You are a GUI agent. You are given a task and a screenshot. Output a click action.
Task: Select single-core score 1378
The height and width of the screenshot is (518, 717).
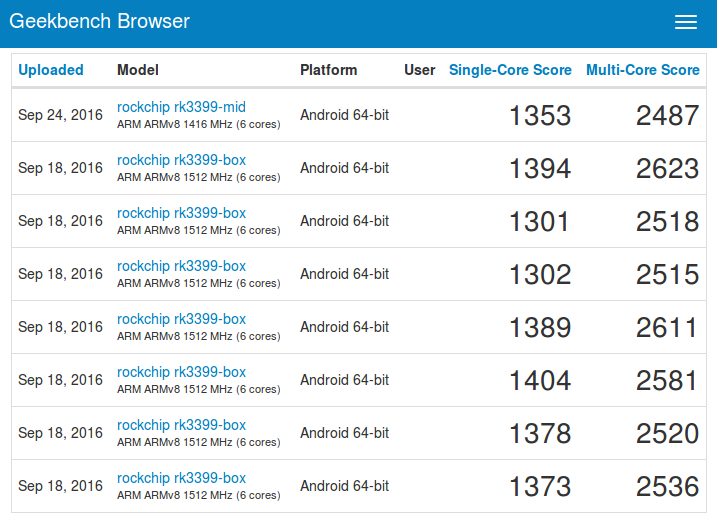pyautogui.click(x=540, y=433)
